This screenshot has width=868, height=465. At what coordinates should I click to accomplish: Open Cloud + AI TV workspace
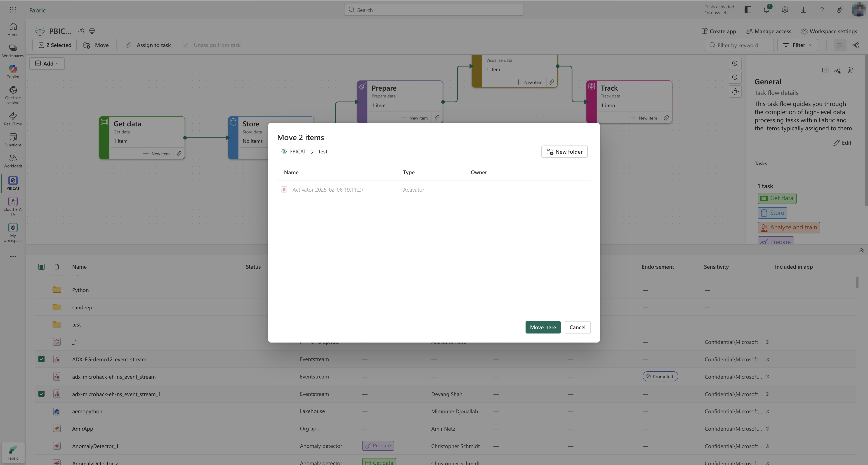coord(13,207)
